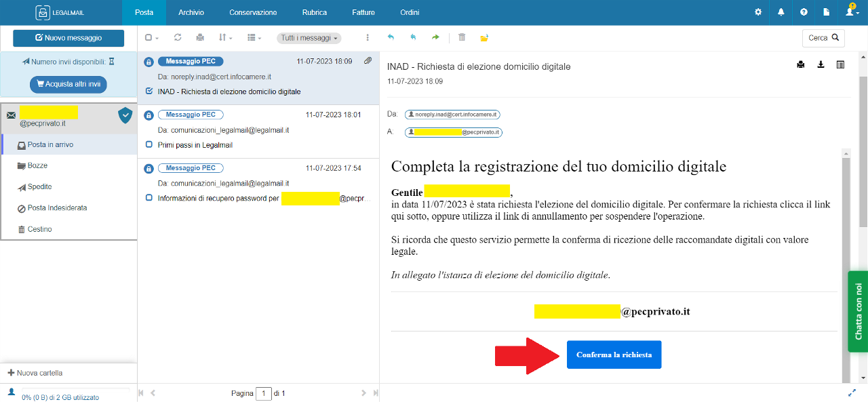868x402 pixels.
Task: Move message with yellow folder icon
Action: click(484, 38)
